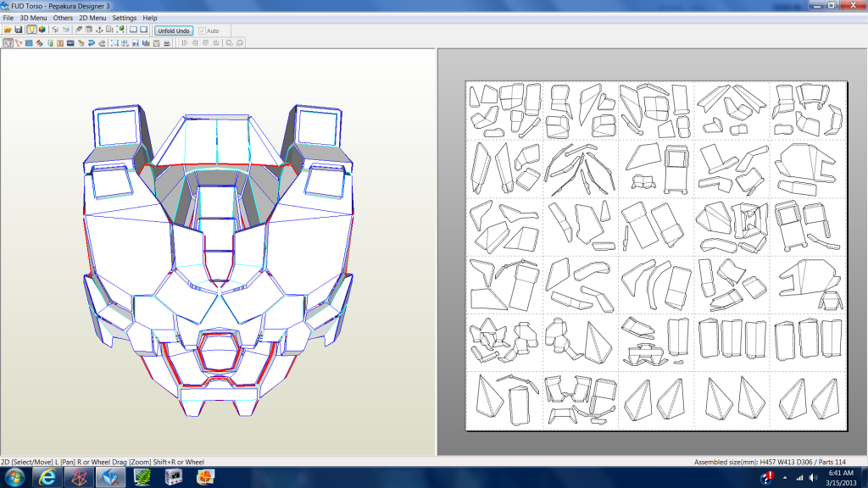Click the page-number document icon
Viewport: 868px width, 488px height.
tap(135, 43)
